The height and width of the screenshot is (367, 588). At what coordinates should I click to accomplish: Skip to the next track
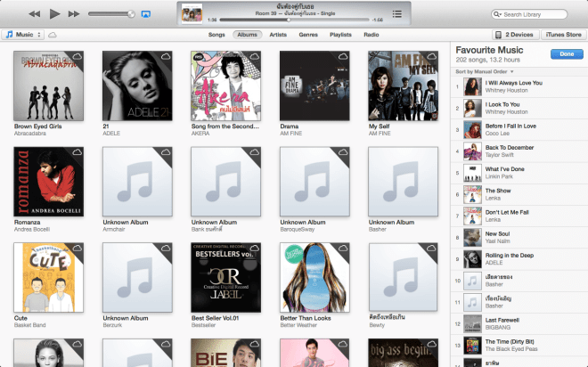coord(74,14)
